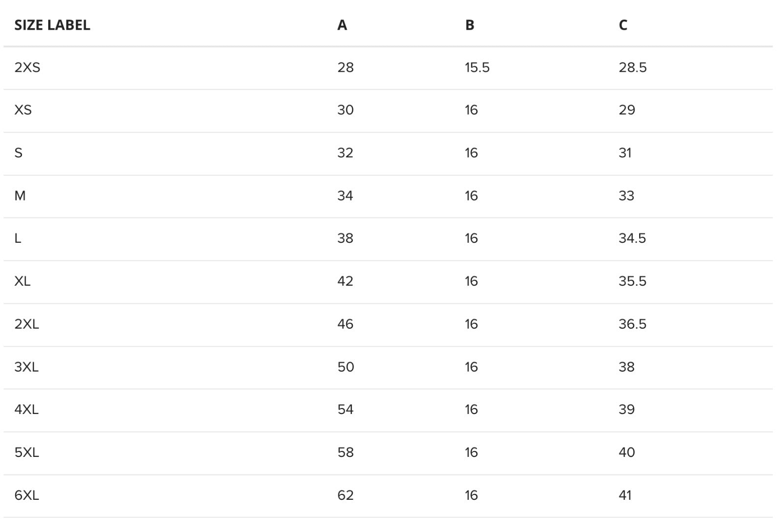Select column header A
The height and width of the screenshot is (532, 780).
(342, 25)
